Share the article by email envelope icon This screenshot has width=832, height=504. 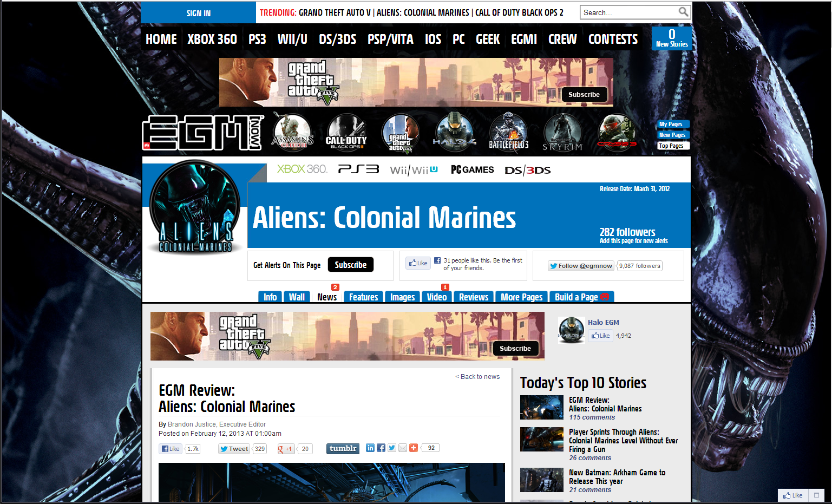(x=403, y=448)
